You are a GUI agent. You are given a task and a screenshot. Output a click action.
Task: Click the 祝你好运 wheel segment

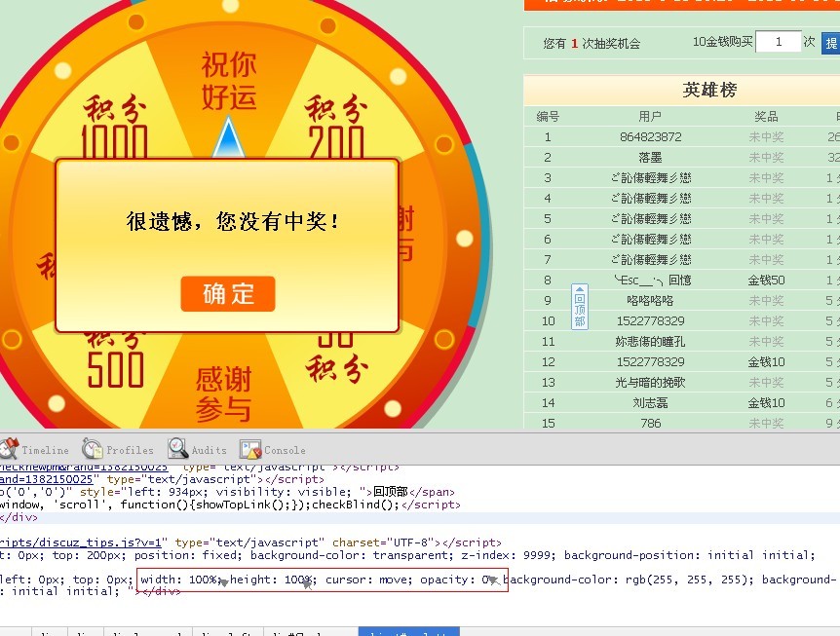pyautogui.click(x=229, y=80)
